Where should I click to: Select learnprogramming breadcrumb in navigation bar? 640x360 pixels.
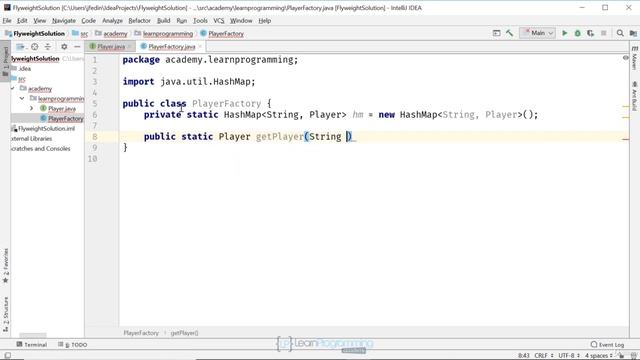164,33
